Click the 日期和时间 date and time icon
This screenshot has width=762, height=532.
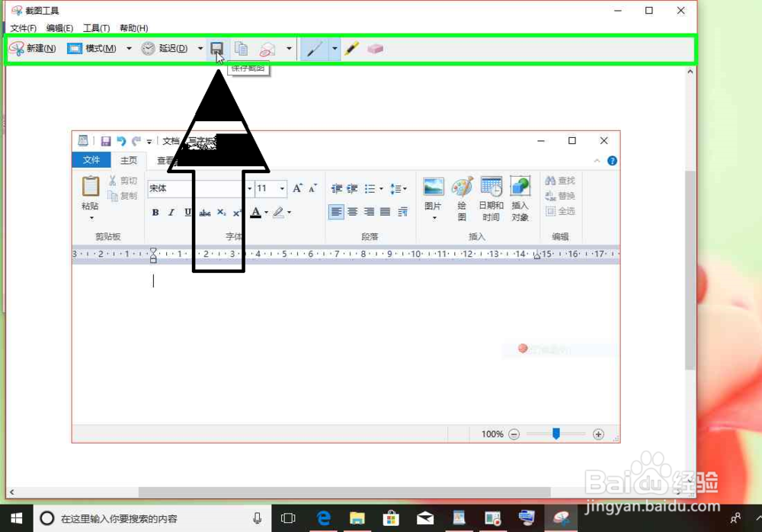point(491,187)
